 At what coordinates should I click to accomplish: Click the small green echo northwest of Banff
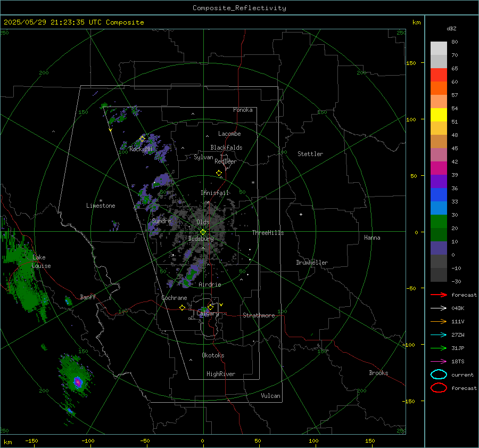[68, 302]
